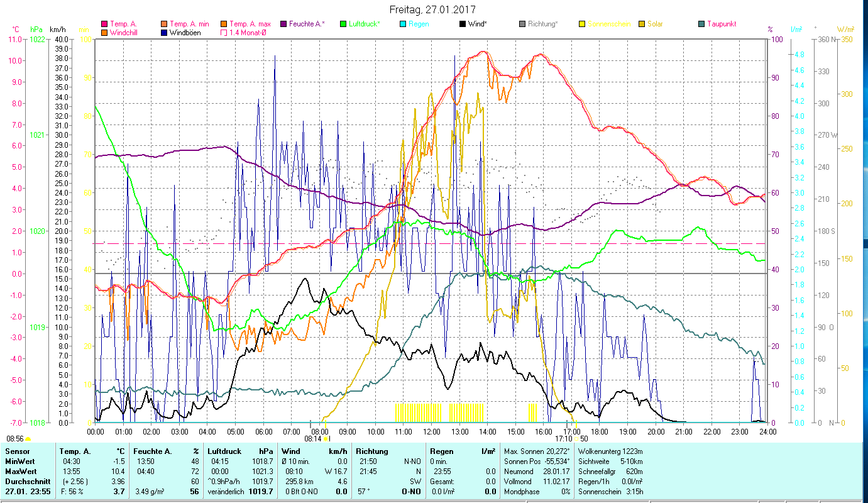Screen dimensions: 868x503
Task: Click the maximum temperature value '10.4'
Action: (x=118, y=472)
